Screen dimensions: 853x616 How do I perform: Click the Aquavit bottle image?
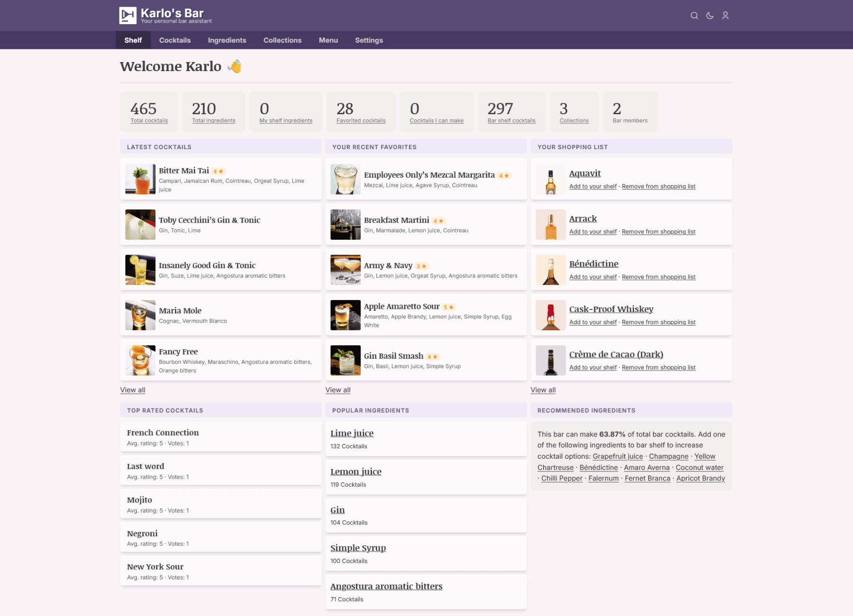pyautogui.click(x=551, y=179)
